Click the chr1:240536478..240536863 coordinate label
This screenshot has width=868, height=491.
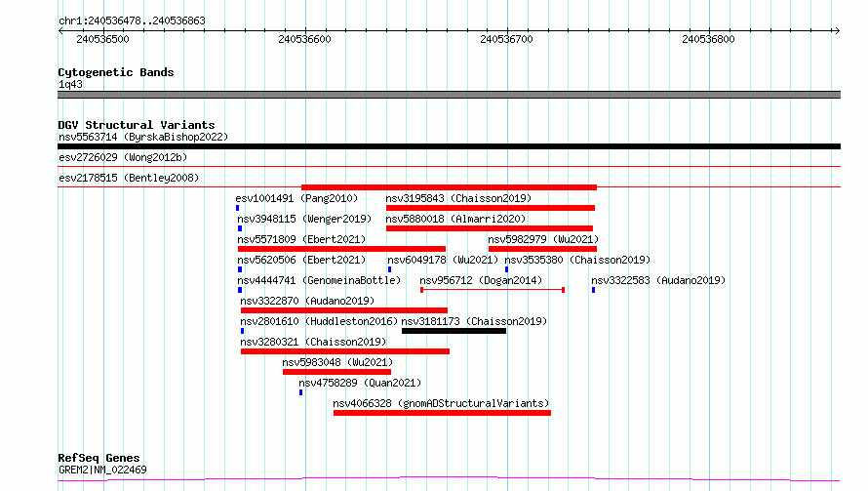132,20
